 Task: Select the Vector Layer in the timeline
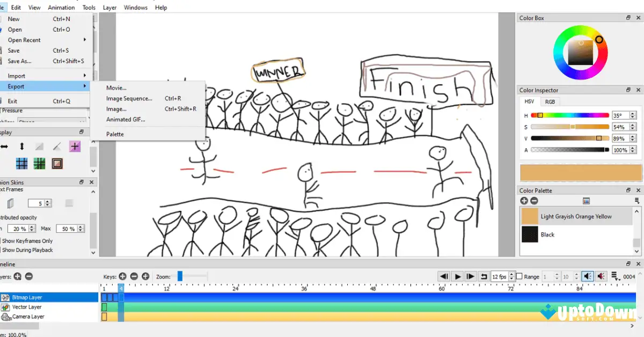[x=27, y=306]
